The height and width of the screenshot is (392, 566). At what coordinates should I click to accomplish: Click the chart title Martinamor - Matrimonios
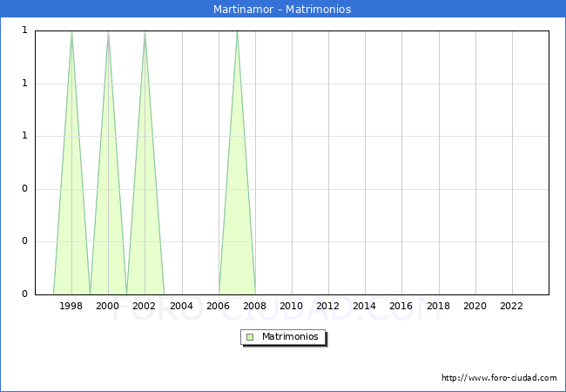click(x=282, y=9)
